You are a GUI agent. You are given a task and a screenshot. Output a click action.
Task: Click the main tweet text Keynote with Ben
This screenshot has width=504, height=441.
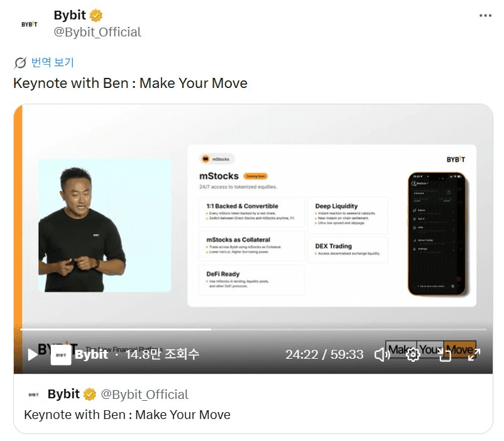tap(131, 83)
